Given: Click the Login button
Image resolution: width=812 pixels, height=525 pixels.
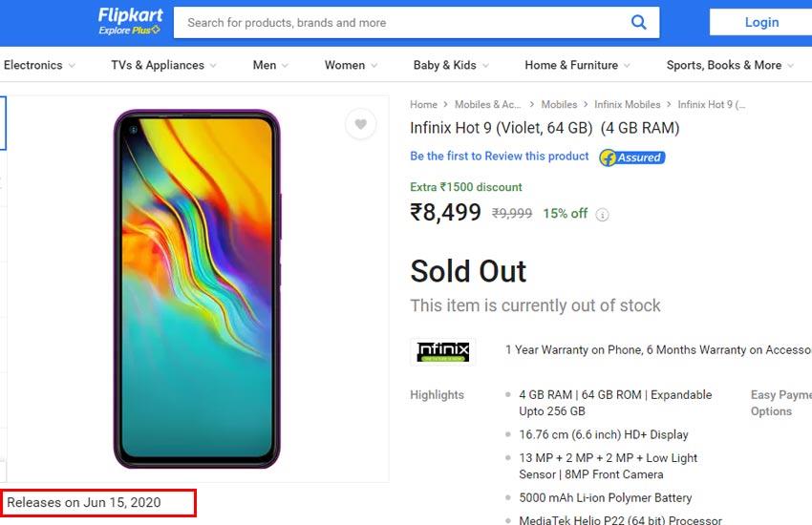Looking at the screenshot, I should (761, 22).
